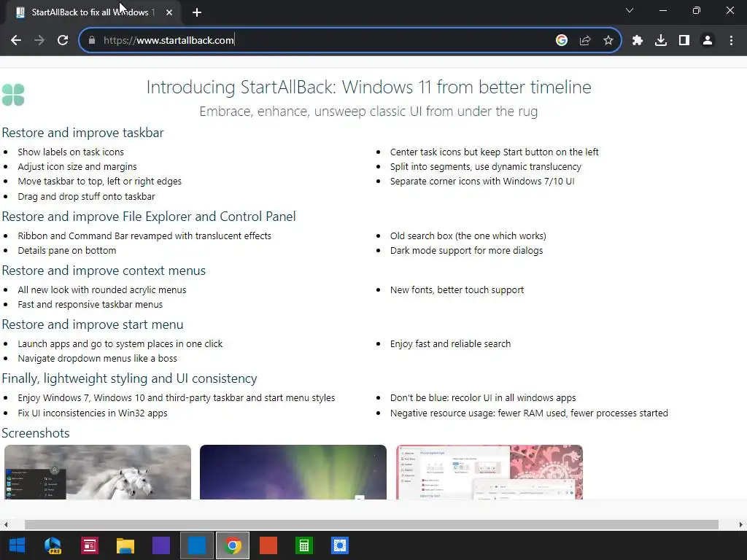This screenshot has width=747, height=560.
Task: Click 'Show labels on task icons' item
Action: click(x=71, y=152)
